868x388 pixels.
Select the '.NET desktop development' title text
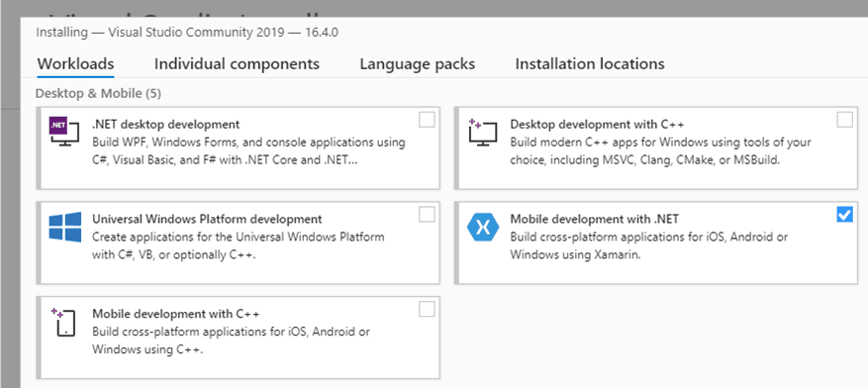tap(166, 124)
